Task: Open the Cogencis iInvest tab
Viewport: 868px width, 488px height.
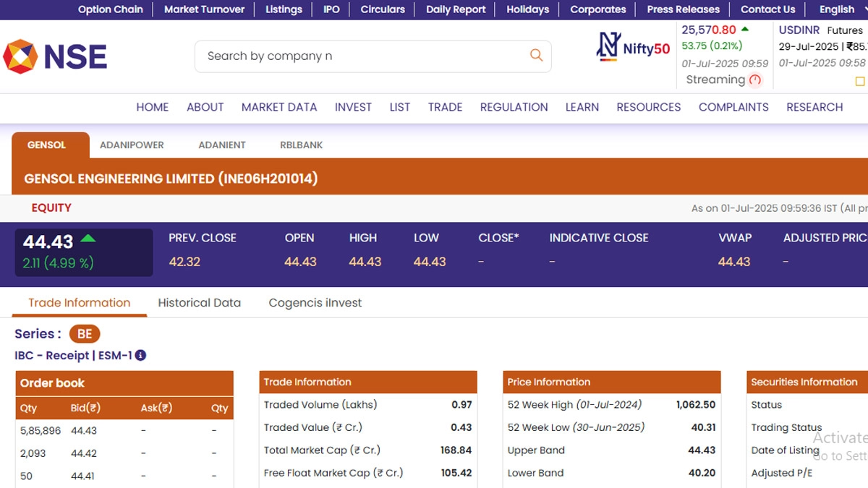Action: click(315, 303)
